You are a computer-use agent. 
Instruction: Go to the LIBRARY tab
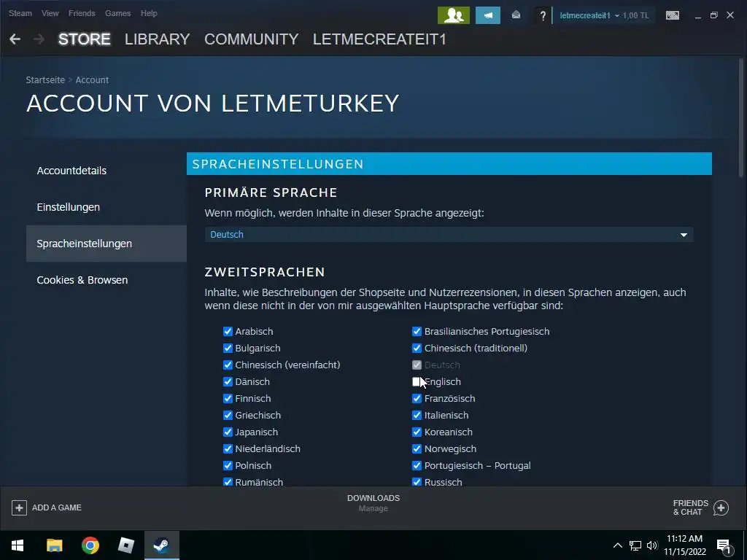158,39
